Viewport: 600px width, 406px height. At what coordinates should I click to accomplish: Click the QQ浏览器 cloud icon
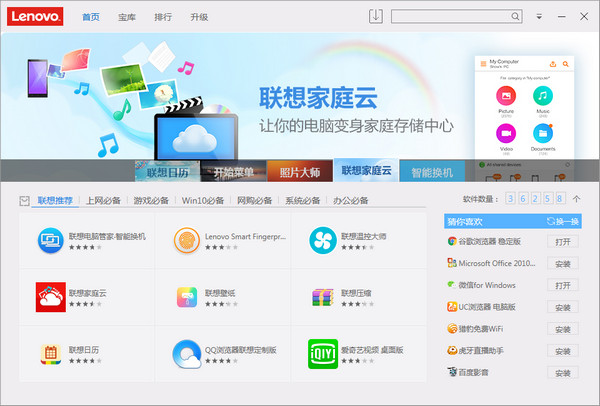[x=186, y=355]
